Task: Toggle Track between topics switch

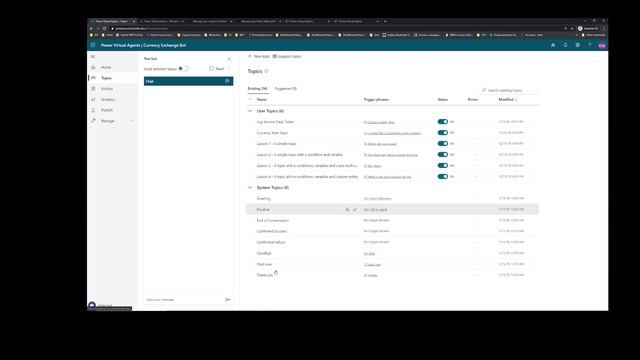Action: click(x=183, y=69)
